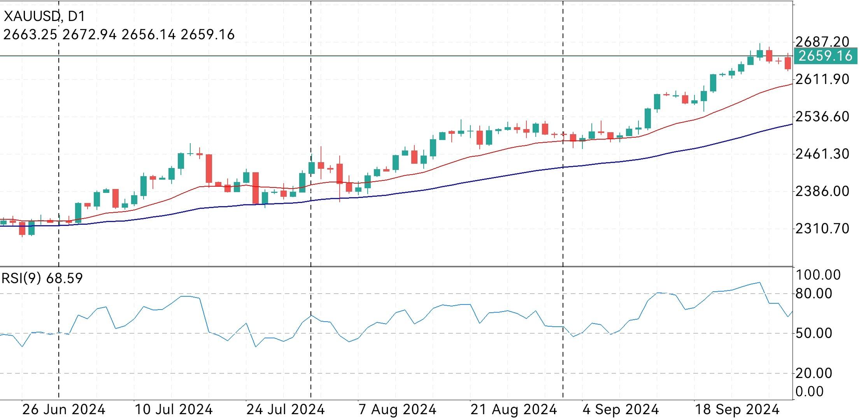Click price axis label 2386.00

click(x=822, y=191)
